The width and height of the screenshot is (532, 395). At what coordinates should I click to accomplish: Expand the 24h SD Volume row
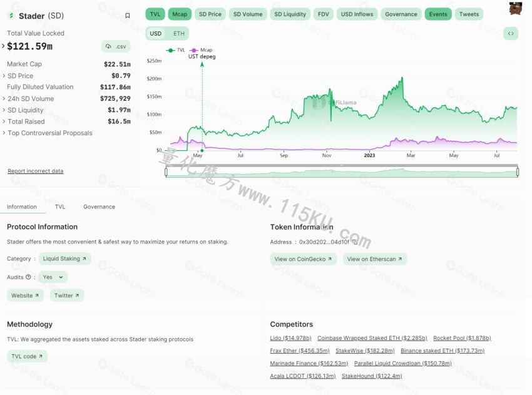[x=4, y=98]
